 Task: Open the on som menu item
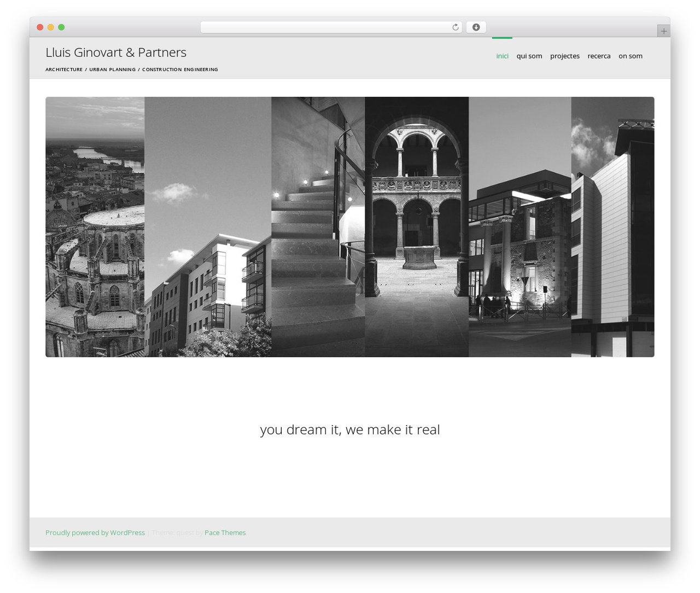631,56
